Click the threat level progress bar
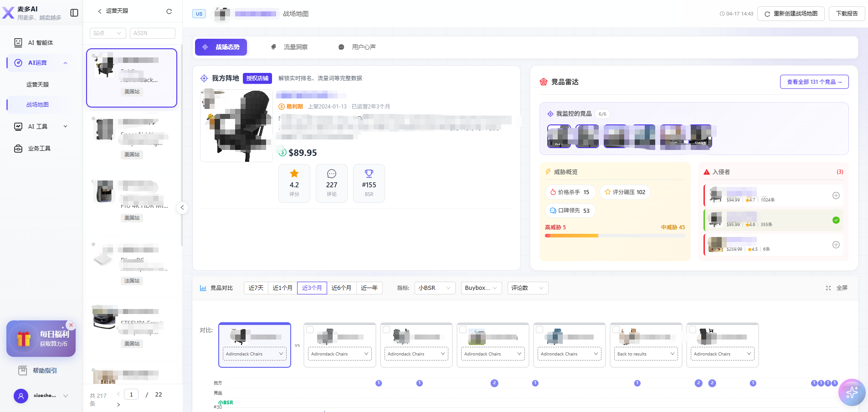Viewport: 868px width, 412px height. point(615,236)
